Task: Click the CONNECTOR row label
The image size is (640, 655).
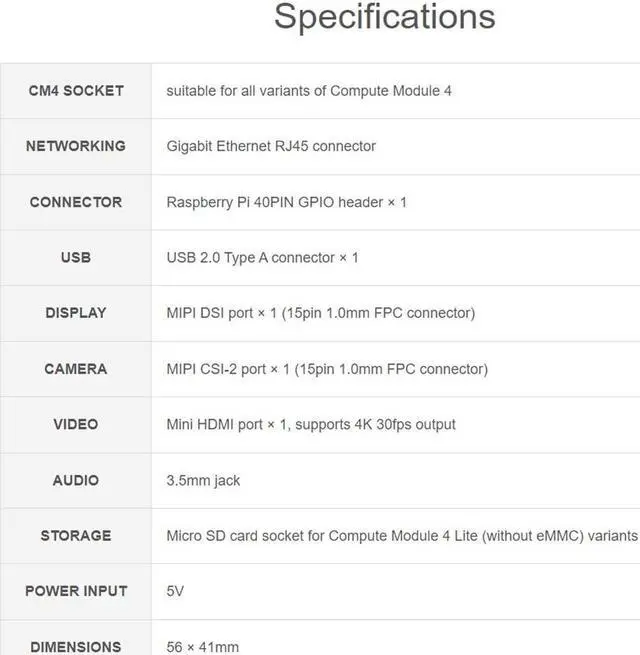Action: click(76, 202)
